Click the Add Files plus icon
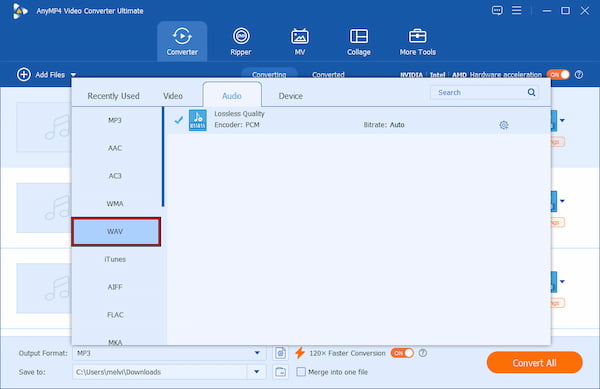The image size is (600, 389). tap(24, 75)
